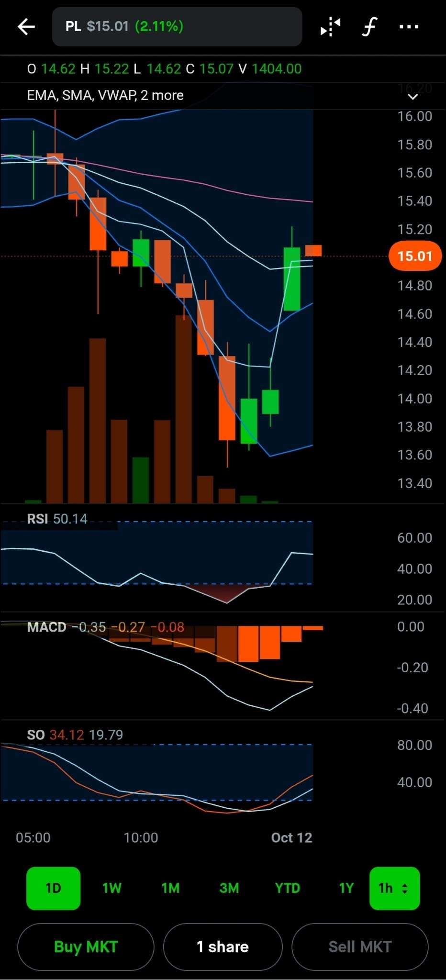Tap the MACD indicator label

click(x=47, y=627)
